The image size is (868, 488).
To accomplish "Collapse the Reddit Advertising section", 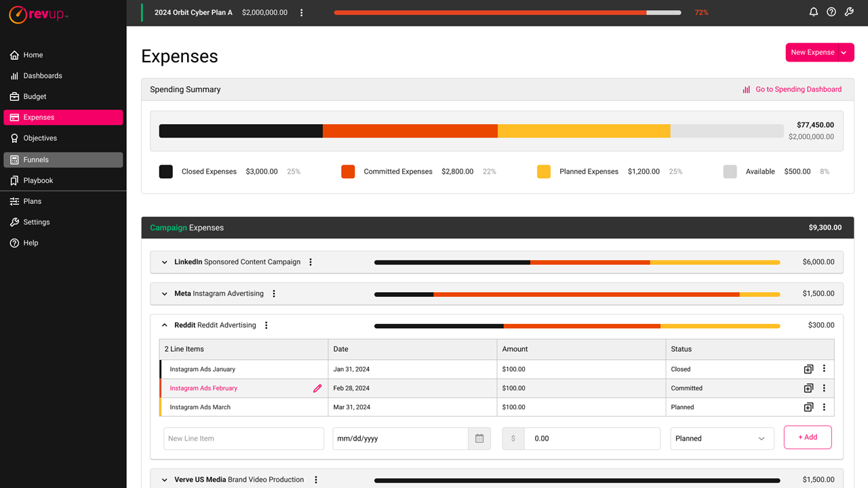I will [164, 325].
